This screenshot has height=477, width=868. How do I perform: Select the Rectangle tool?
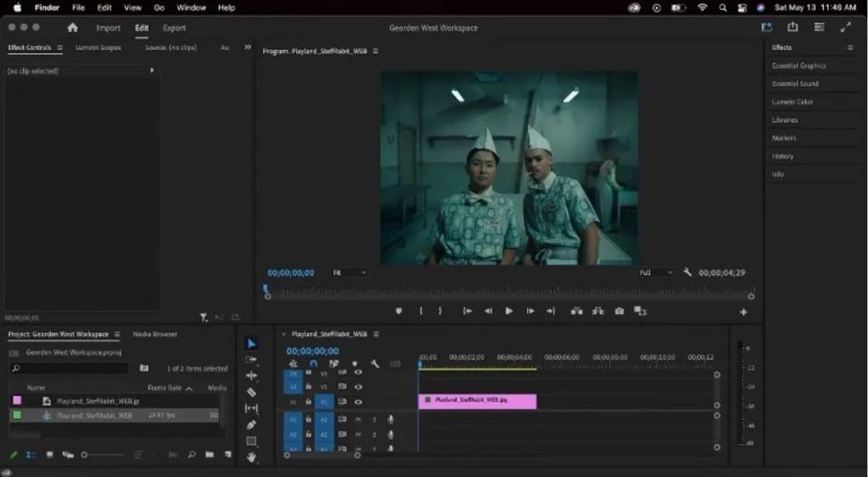pyautogui.click(x=252, y=441)
